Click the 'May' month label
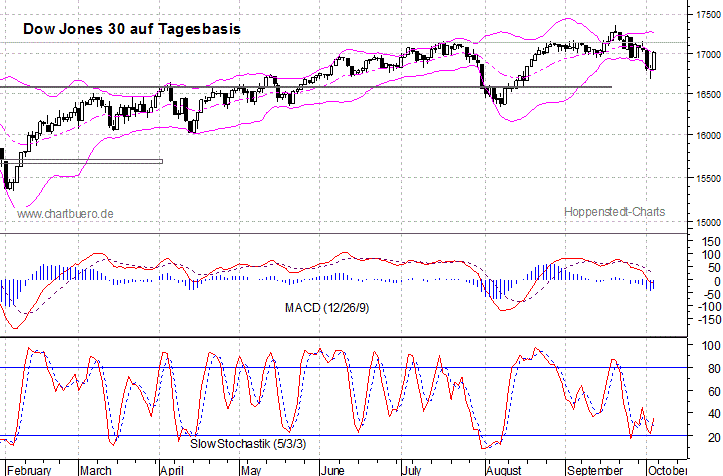Viewport: 723px width, 476px height. click(251, 470)
